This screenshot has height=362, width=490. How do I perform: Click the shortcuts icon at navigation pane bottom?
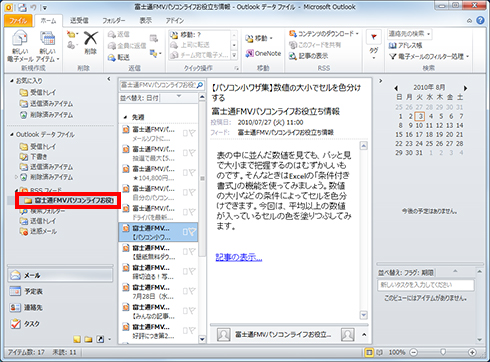pos(100,339)
